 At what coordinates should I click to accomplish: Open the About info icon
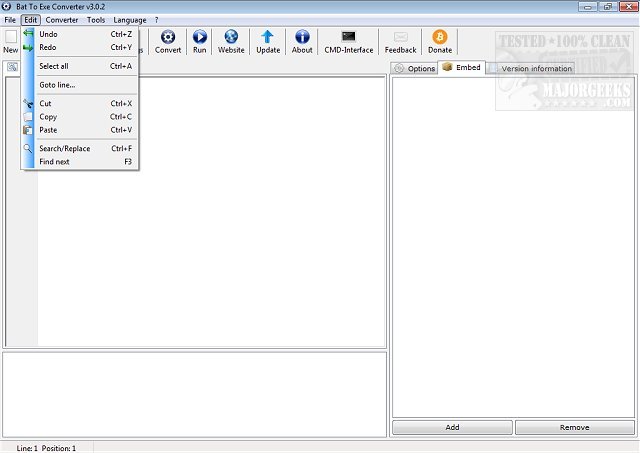click(302, 37)
